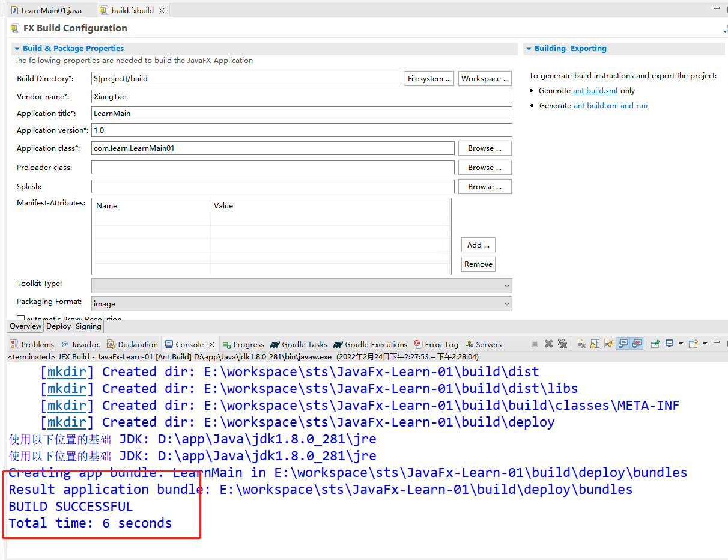Click the first mkdir link in console

pos(67,372)
